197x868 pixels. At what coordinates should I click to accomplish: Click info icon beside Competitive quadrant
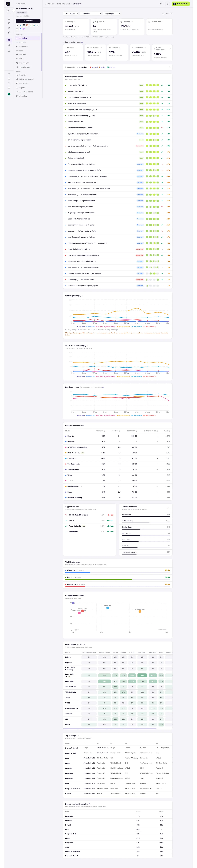tap(86, 595)
